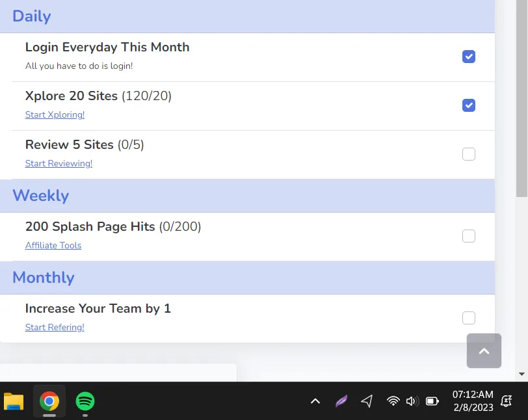Click the 200 Splash Page Hits (0/200) title
The width and height of the screenshot is (528, 420).
113,227
